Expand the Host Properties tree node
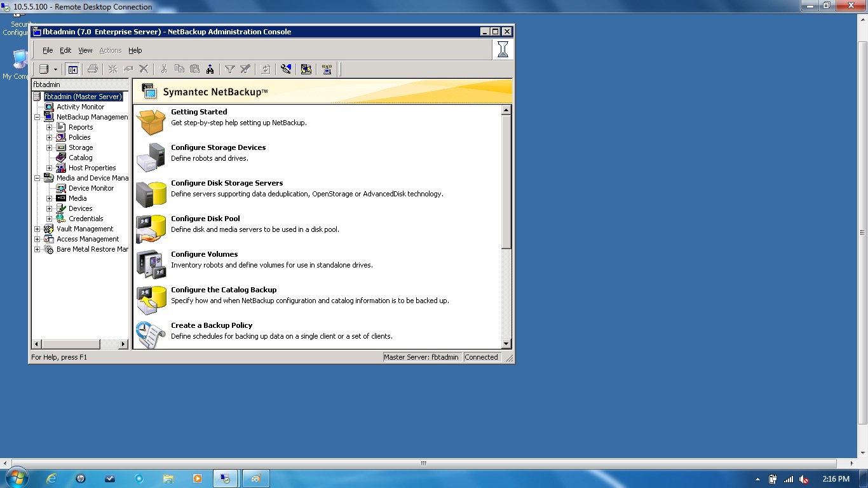Screen dimensions: 868x488 point(49,168)
